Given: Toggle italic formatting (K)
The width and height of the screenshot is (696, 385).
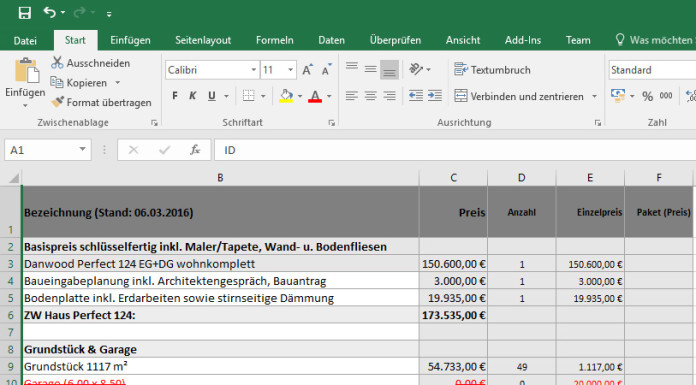Looking at the screenshot, I should (193, 96).
